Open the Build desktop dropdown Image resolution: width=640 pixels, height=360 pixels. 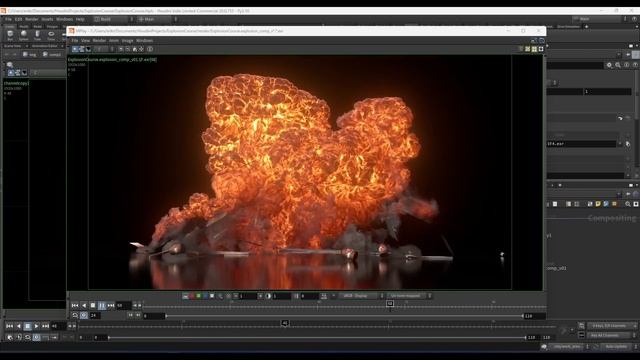[113, 19]
